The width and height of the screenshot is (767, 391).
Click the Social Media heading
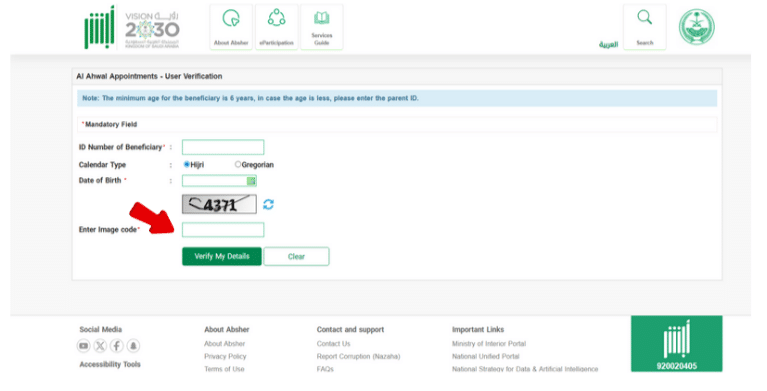click(x=101, y=330)
